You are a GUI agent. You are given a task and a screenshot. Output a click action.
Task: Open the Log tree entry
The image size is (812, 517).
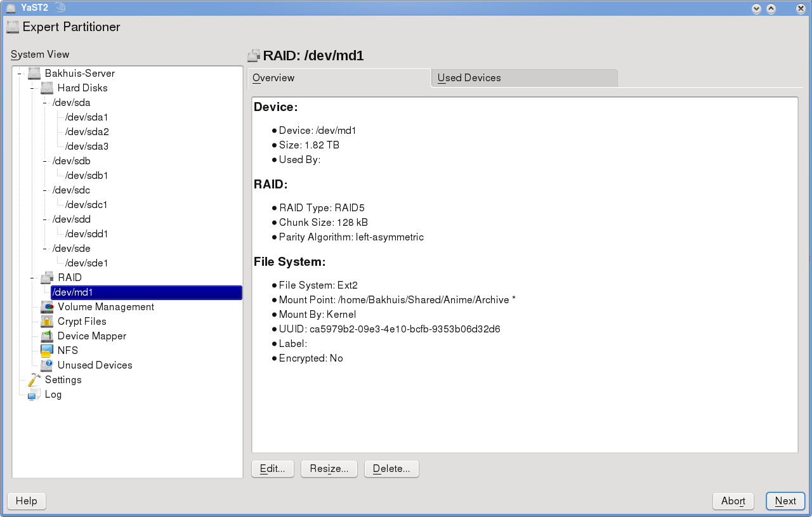click(53, 395)
